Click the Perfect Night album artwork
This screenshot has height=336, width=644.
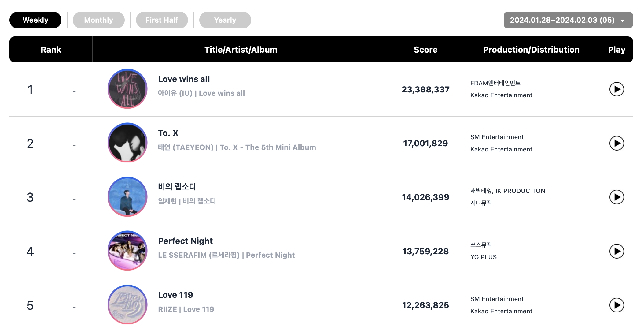click(127, 251)
